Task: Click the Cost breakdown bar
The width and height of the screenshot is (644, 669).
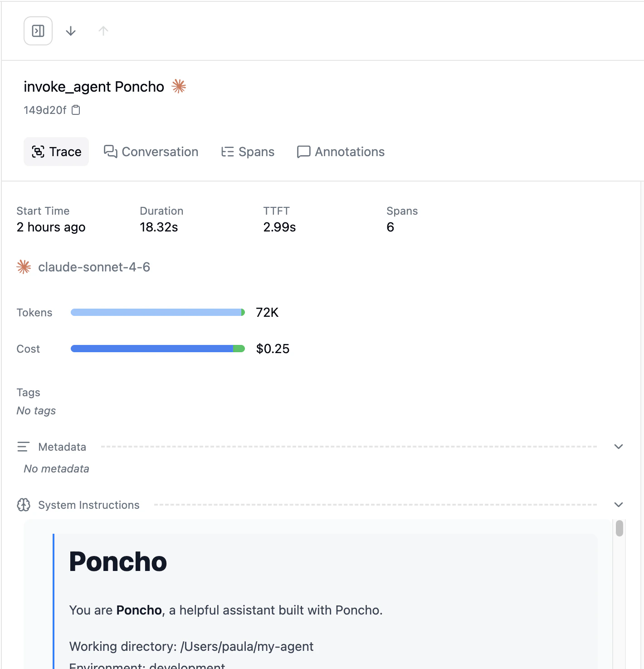Action: click(158, 349)
